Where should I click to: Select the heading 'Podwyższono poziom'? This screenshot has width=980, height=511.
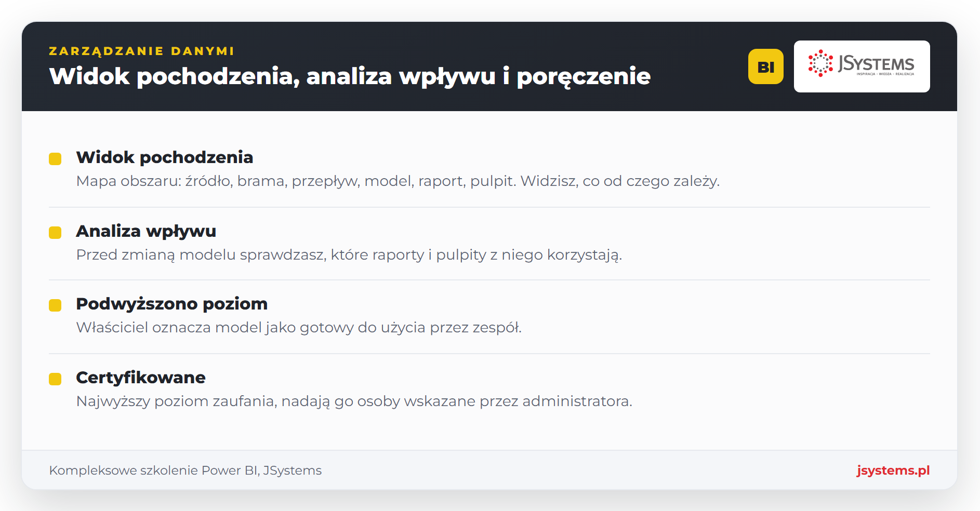[171, 303]
